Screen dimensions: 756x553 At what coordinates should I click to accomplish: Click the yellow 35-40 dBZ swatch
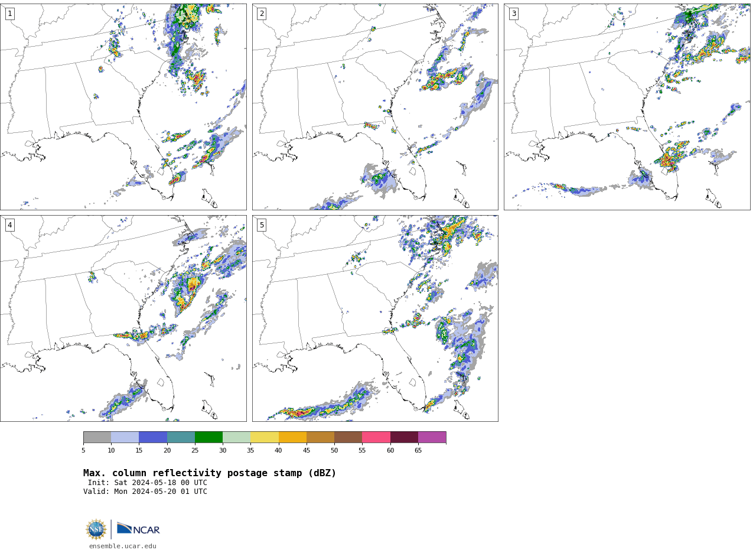265,437
